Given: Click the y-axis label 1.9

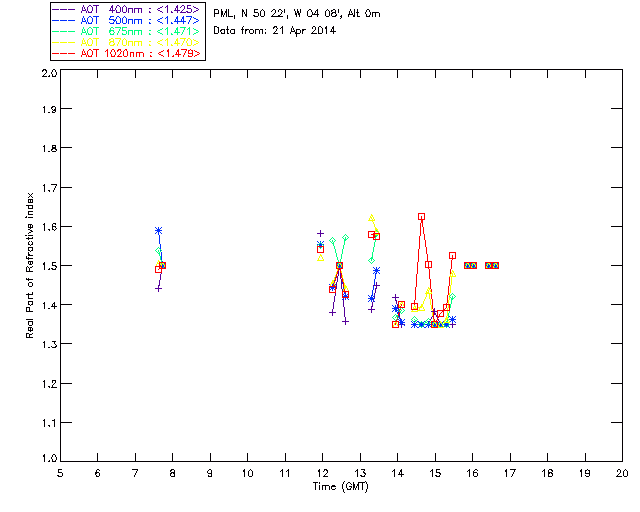Looking at the screenshot, I should (x=49, y=109).
